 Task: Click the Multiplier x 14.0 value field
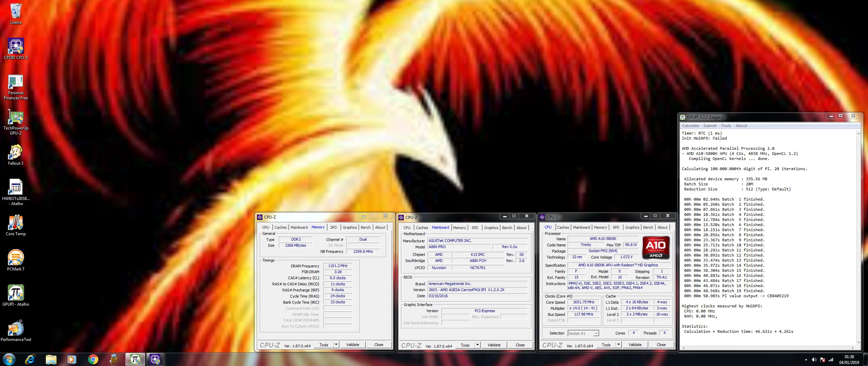pos(584,308)
